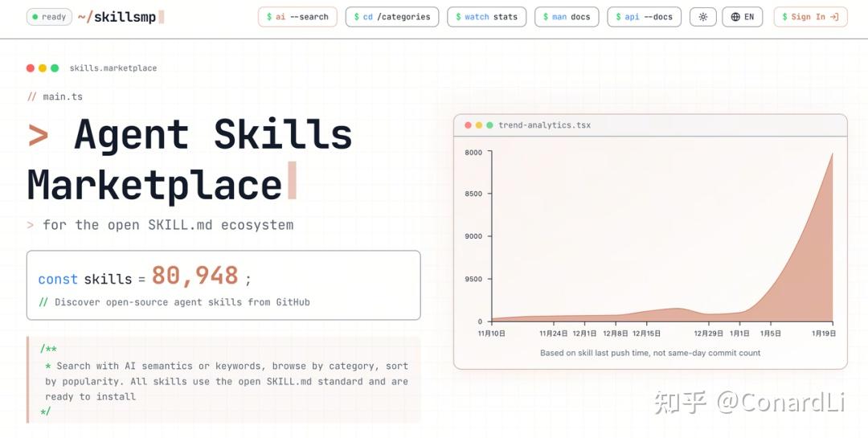Click the "trend-analytics.tsx" title text
868x438 pixels.
(x=545, y=125)
